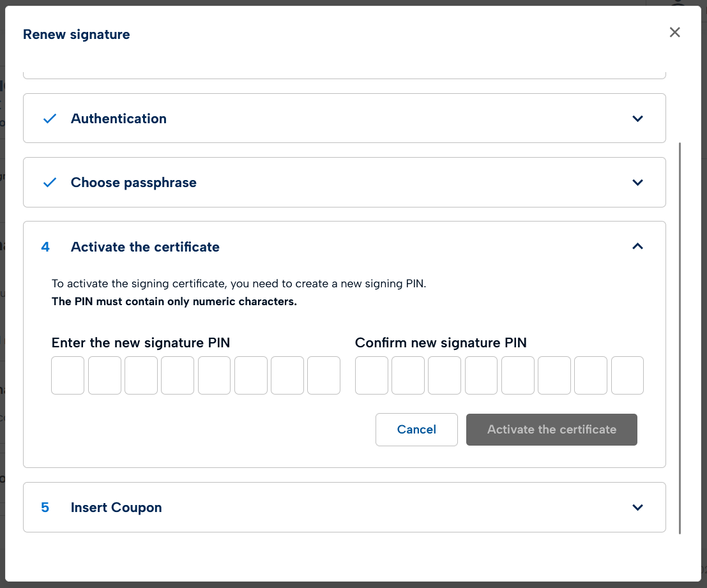
Task: Select second digit box of new signature PIN
Action: [105, 375]
